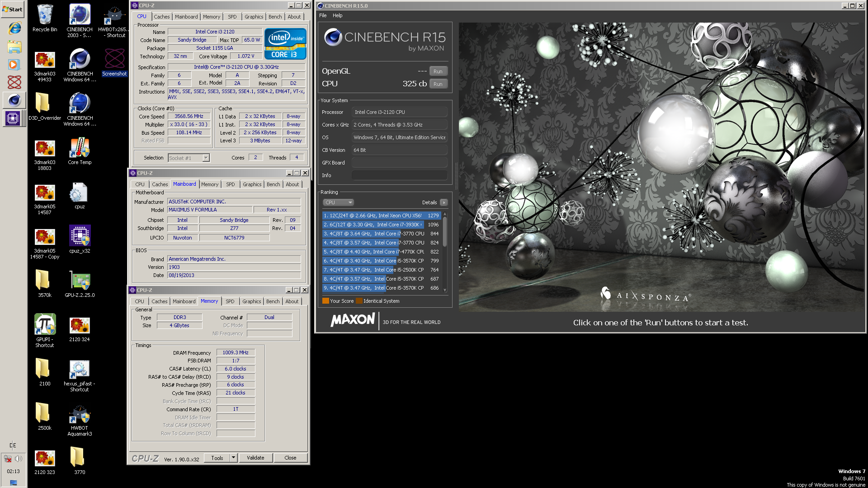Click the GFX Board field in Cinebench
The height and width of the screenshot is (488, 868).
click(400, 163)
